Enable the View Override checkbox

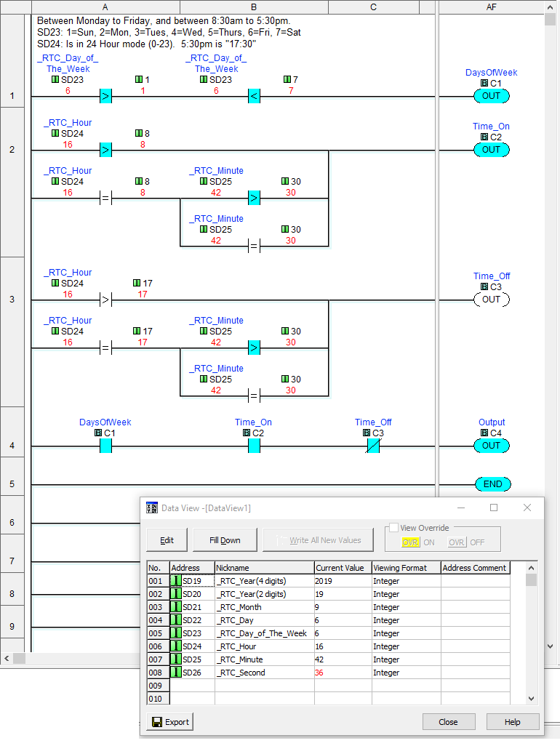point(394,528)
